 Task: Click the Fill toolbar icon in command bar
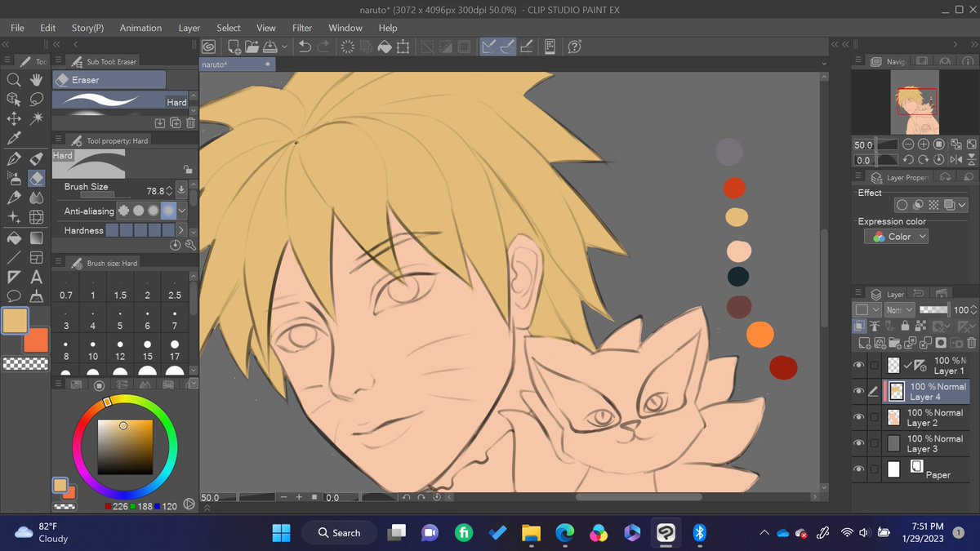tap(385, 47)
